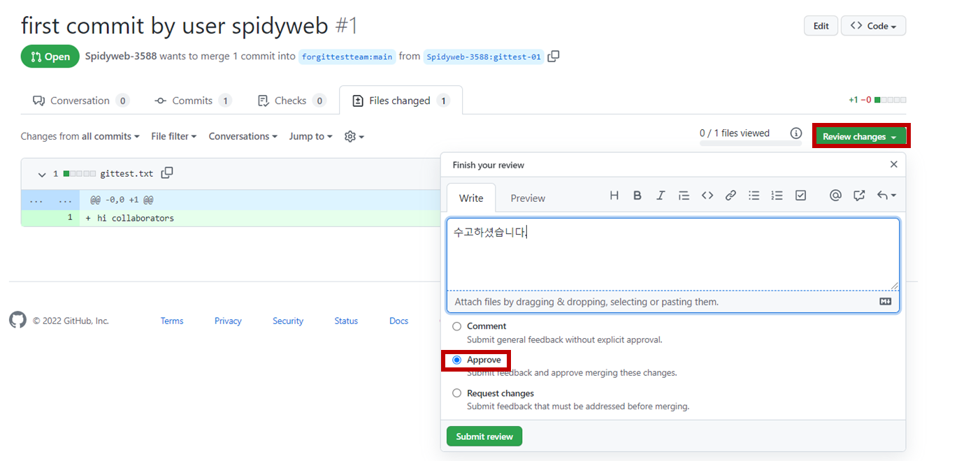This screenshot has height=461, width=980.
Task: Expand Changes from all commits dropdown
Action: pyautogui.click(x=80, y=136)
